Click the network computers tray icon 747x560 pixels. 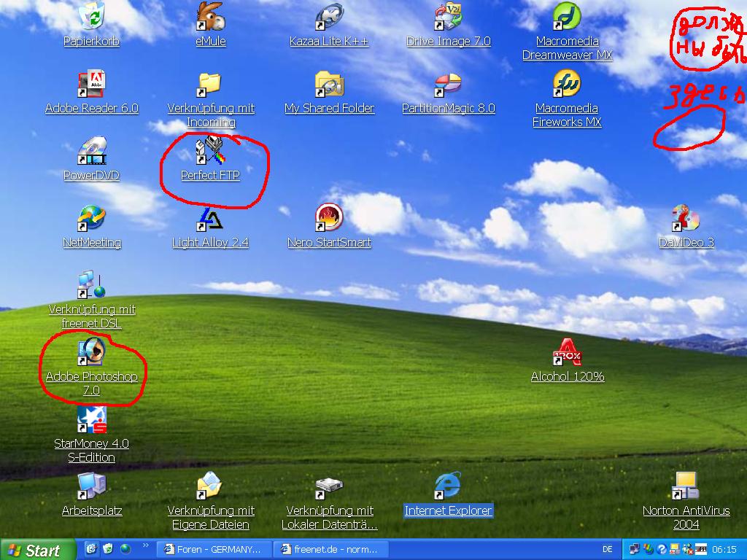[x=634, y=550]
